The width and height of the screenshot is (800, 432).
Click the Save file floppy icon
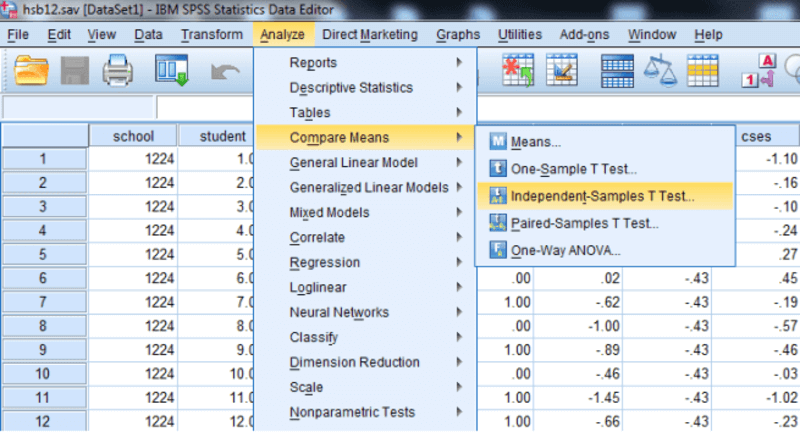pos(74,70)
